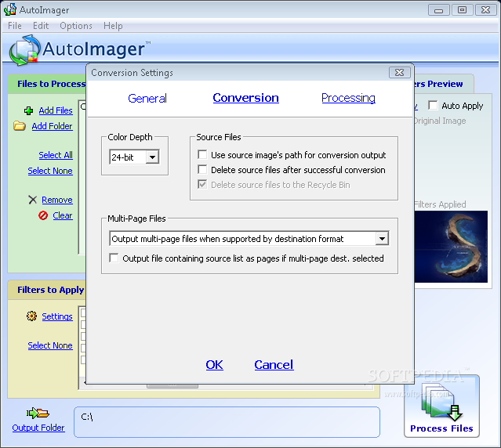Click the filter Settings link
501x448 pixels.
click(x=57, y=316)
